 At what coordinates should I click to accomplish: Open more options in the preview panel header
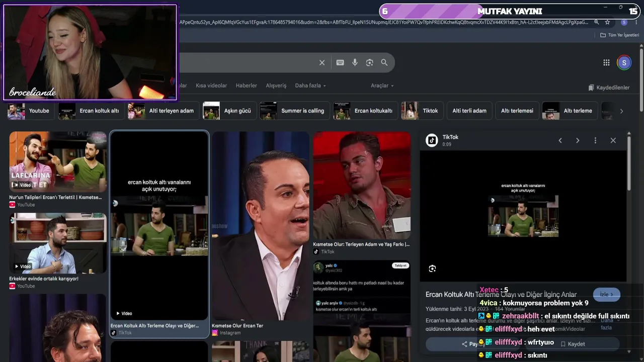595,141
